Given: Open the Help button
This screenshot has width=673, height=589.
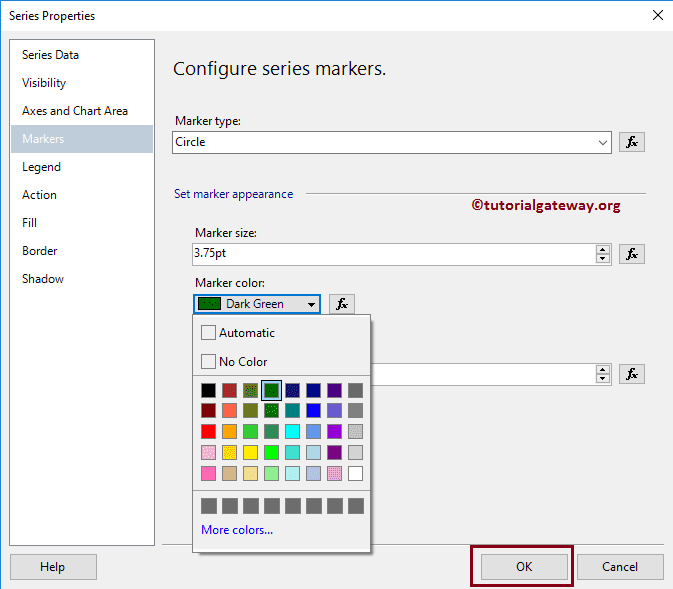Looking at the screenshot, I should [x=53, y=567].
